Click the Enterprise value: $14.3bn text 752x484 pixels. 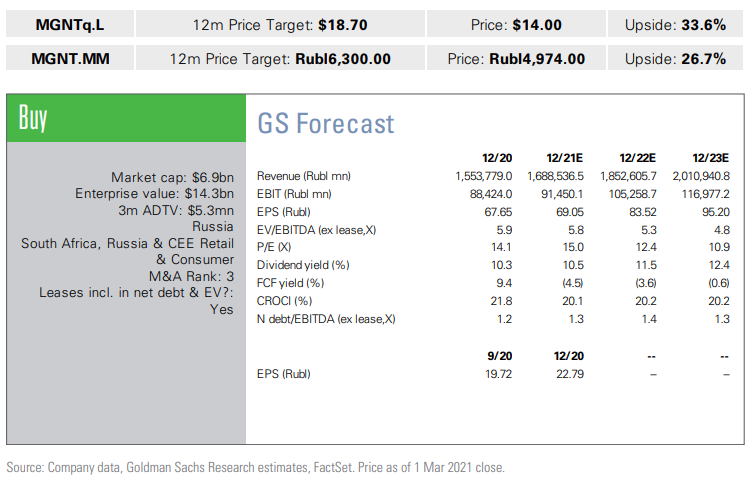point(154,193)
